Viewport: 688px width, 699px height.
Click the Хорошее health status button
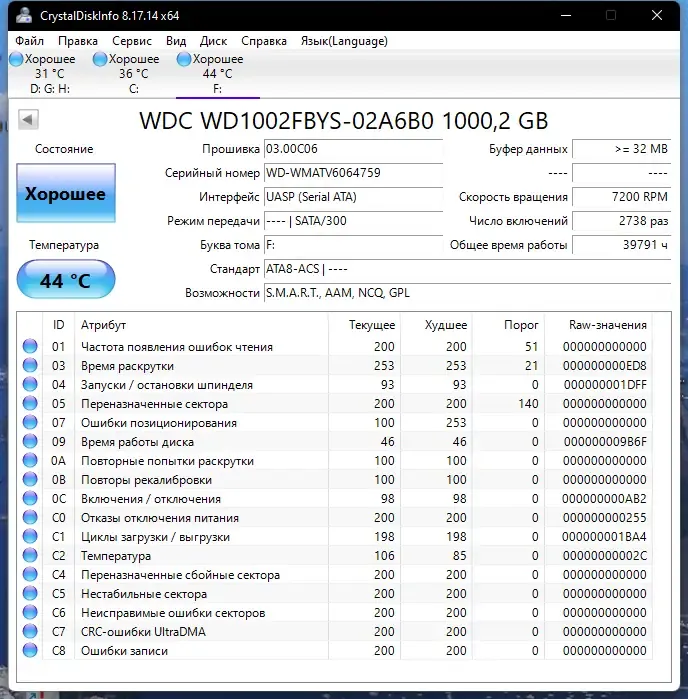click(66, 193)
